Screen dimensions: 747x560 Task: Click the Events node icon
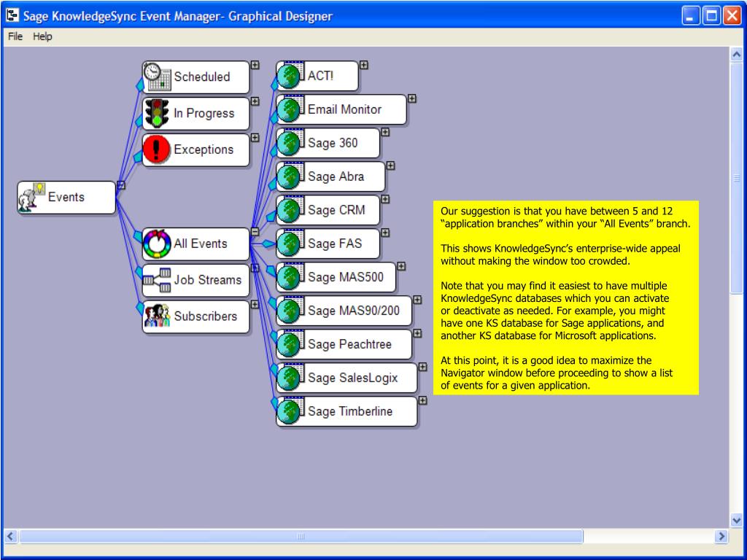31,197
